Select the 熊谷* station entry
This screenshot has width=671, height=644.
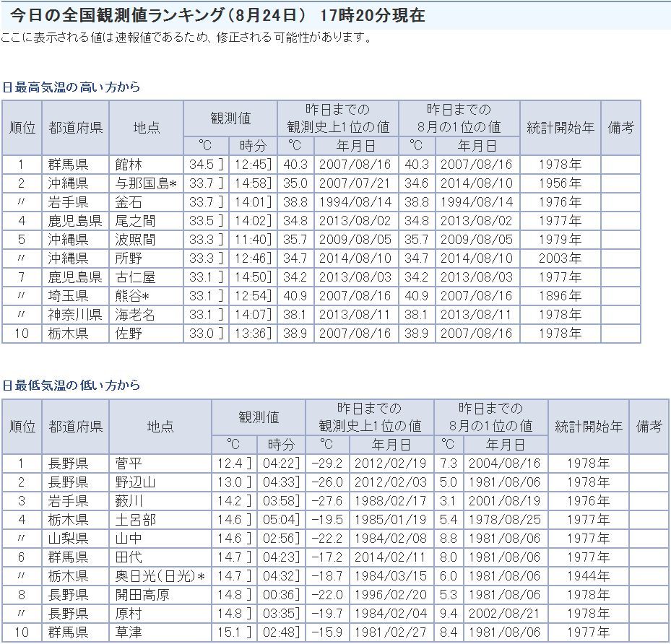point(132,296)
